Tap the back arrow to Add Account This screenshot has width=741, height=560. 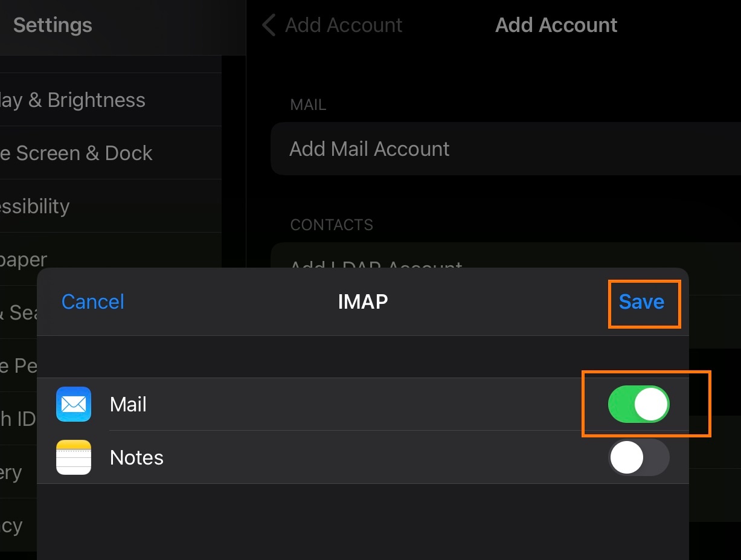tap(268, 25)
